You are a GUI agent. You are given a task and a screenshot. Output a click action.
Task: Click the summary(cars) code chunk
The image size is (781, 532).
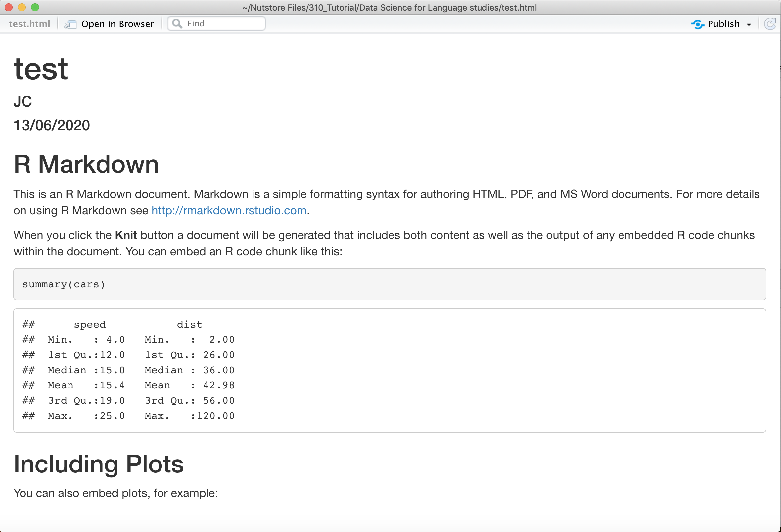[390, 284]
